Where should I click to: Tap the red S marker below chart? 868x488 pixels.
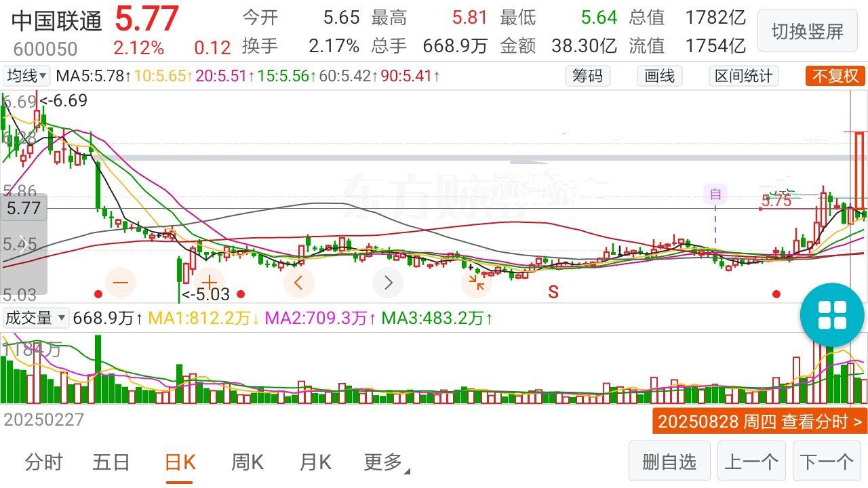point(553,292)
